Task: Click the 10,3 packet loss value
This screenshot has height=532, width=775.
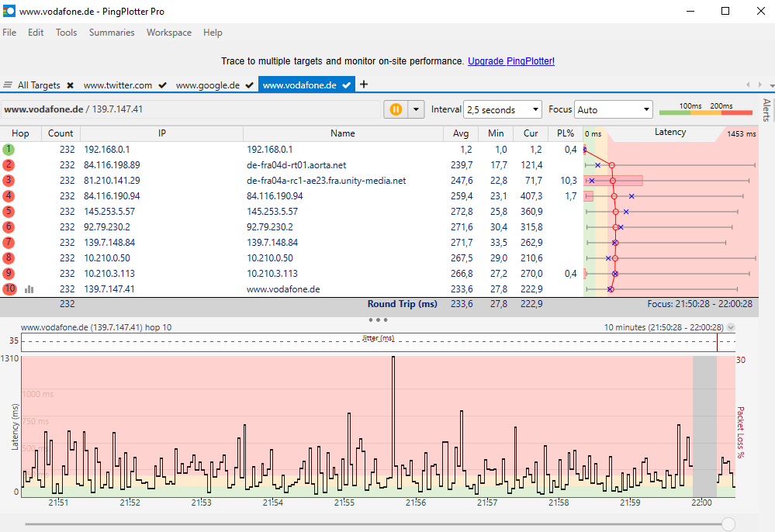Action: pyautogui.click(x=569, y=181)
